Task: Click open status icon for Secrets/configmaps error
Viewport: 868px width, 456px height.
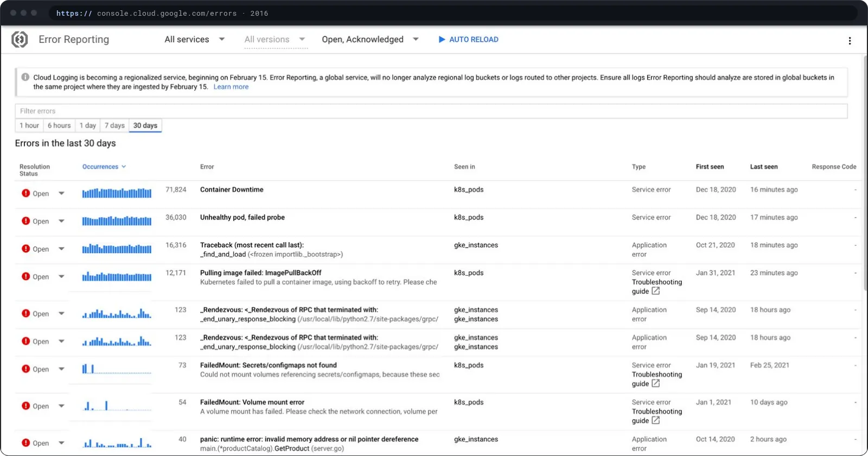Action: pos(25,369)
